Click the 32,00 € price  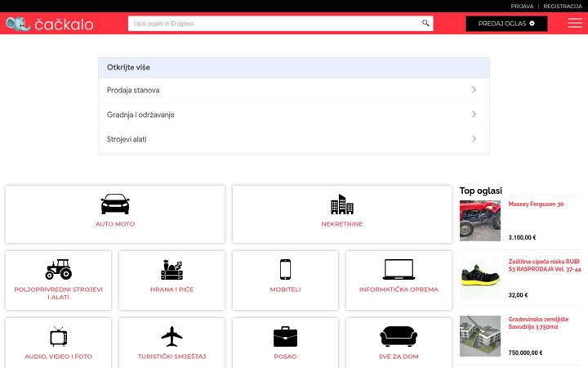tap(518, 295)
